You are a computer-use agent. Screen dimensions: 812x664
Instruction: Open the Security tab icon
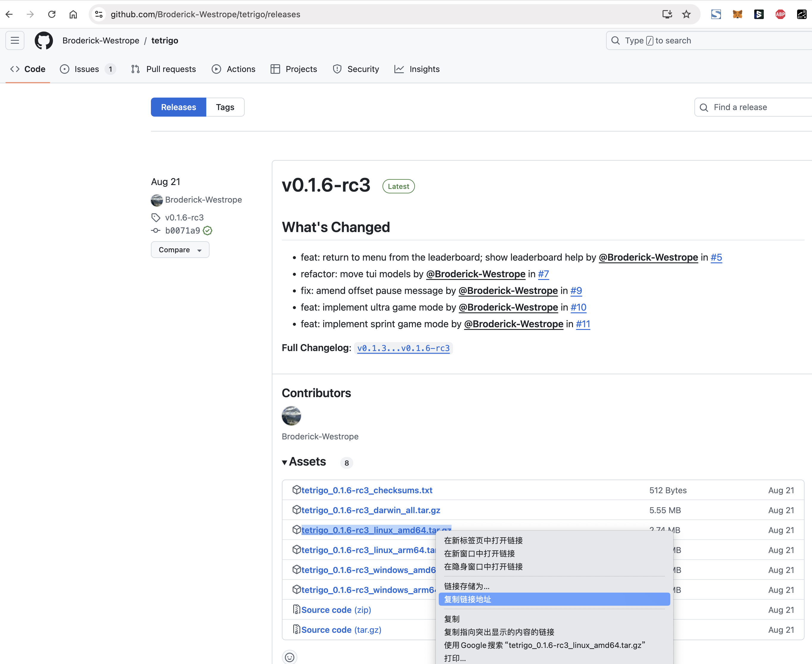(x=337, y=69)
